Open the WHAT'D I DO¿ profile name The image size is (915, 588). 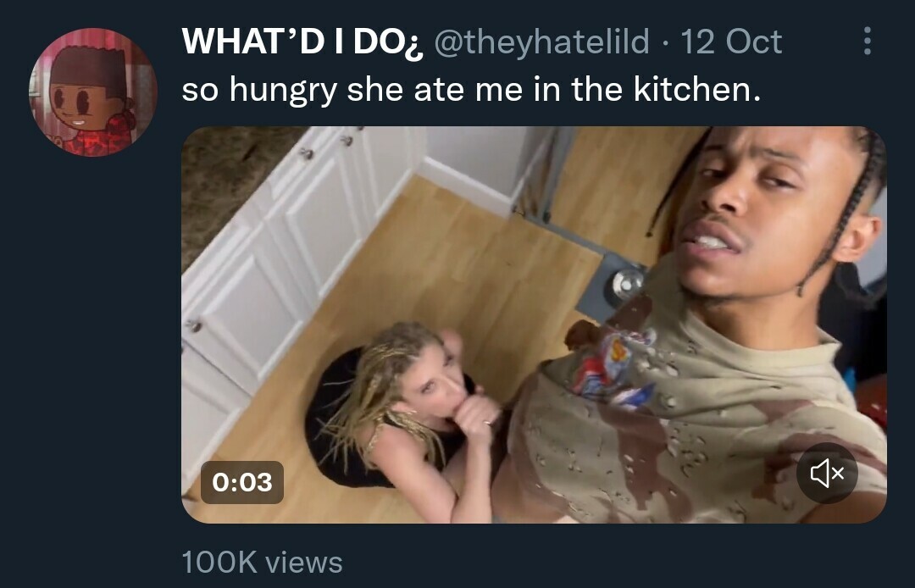(x=302, y=42)
